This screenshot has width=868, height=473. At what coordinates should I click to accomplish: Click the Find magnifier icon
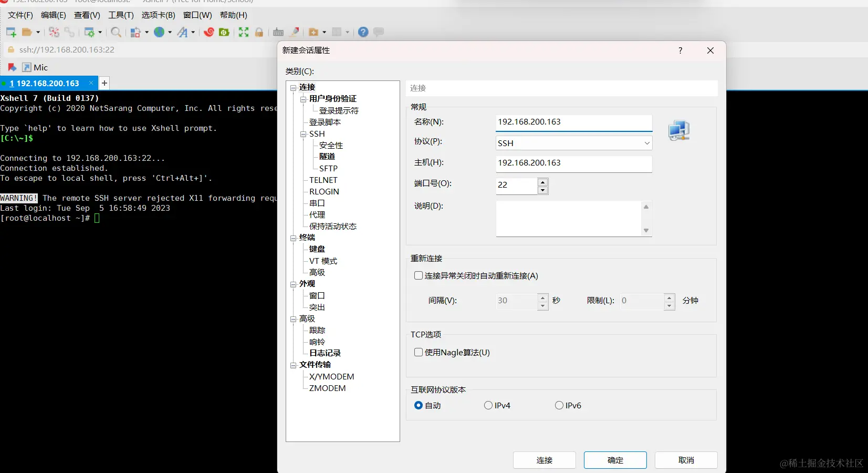(116, 33)
